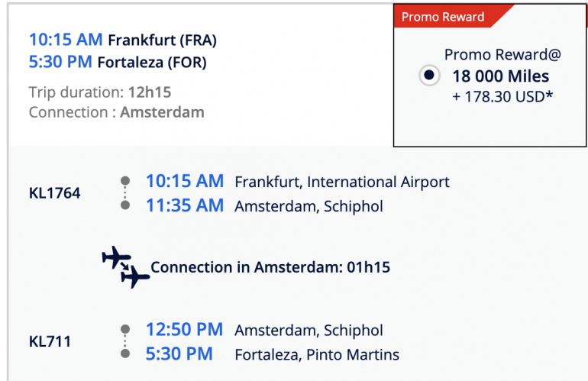Image resolution: width=588 pixels, height=381 pixels.
Task: Click the KL711 route dots icon
Action: point(125,341)
